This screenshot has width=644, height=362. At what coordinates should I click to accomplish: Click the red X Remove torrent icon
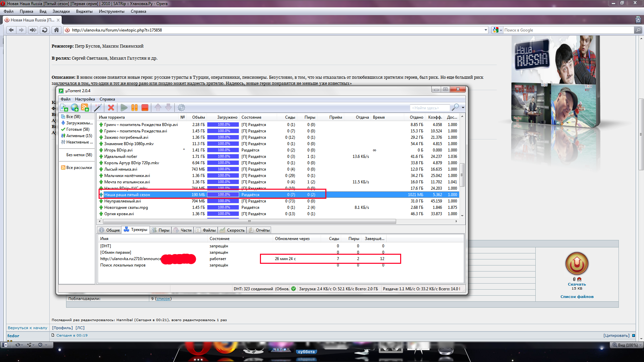[x=111, y=108]
